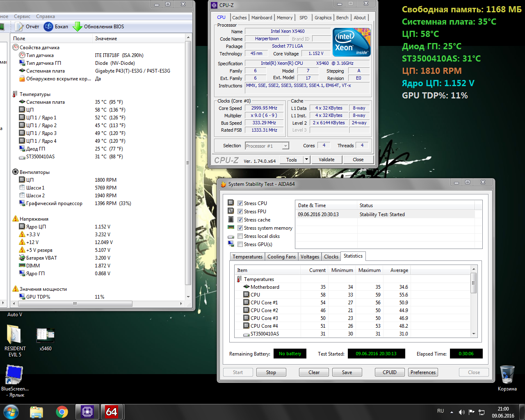525x420 pixels.
Task: Show hidden tray icons arrow
Action: [452, 412]
